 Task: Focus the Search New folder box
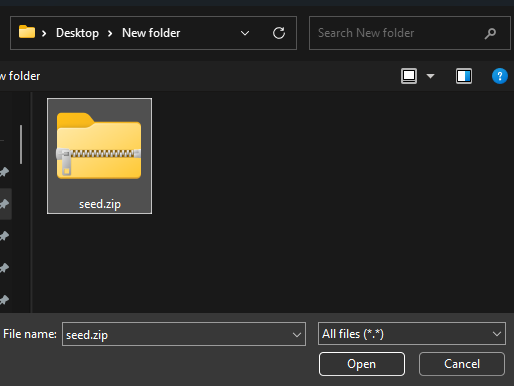point(397,33)
